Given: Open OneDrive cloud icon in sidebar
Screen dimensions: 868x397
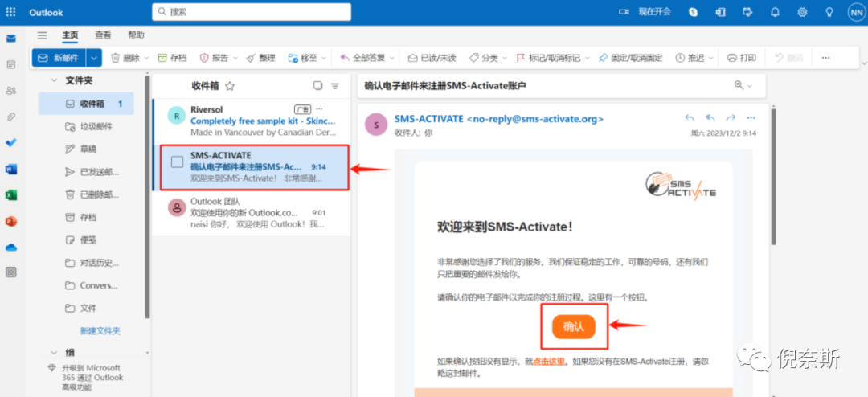Looking at the screenshot, I should click(11, 247).
